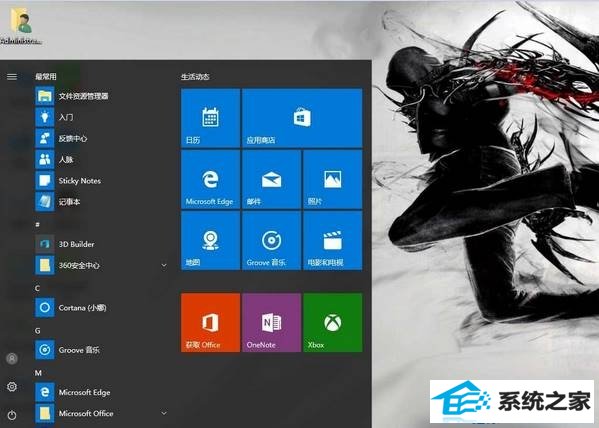Open the OneNote tile
This screenshot has width=599, height=428.
click(x=272, y=323)
